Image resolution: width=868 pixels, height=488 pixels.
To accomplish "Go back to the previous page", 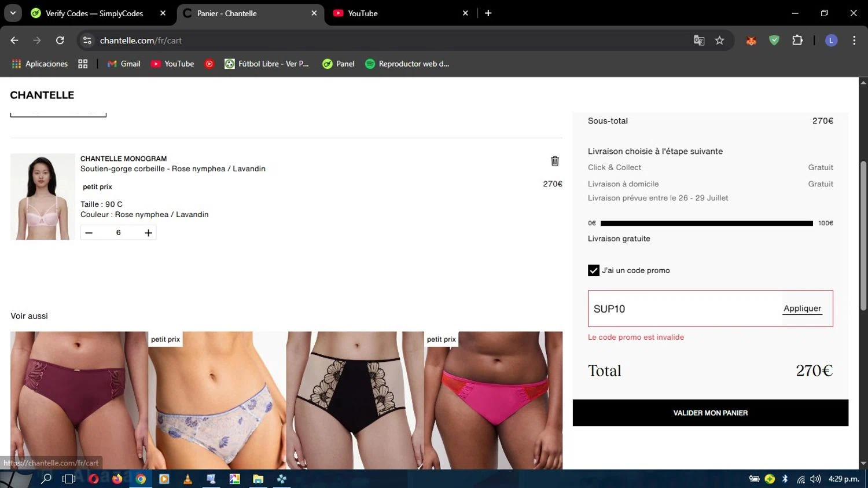I will tap(14, 41).
